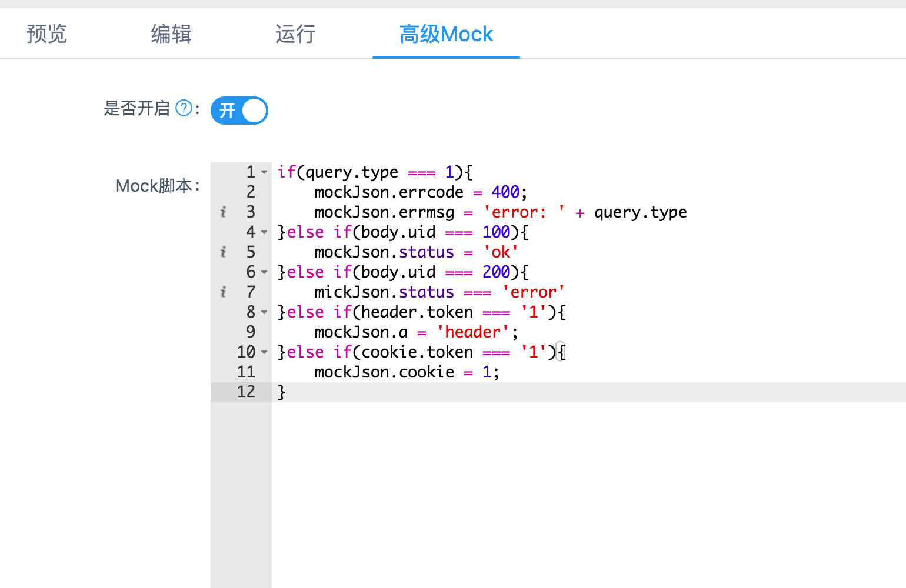906x588 pixels.
Task: Click the info marker on line 5
Action: [x=223, y=252]
